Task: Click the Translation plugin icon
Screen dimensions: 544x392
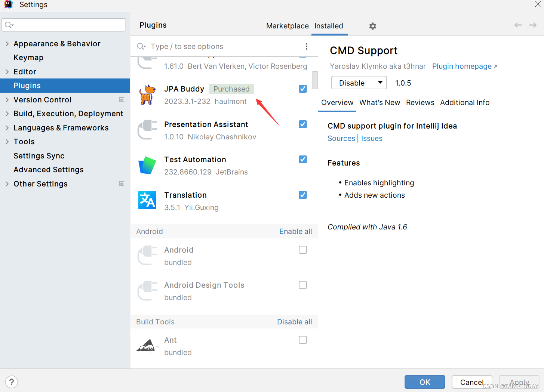Action: point(147,200)
